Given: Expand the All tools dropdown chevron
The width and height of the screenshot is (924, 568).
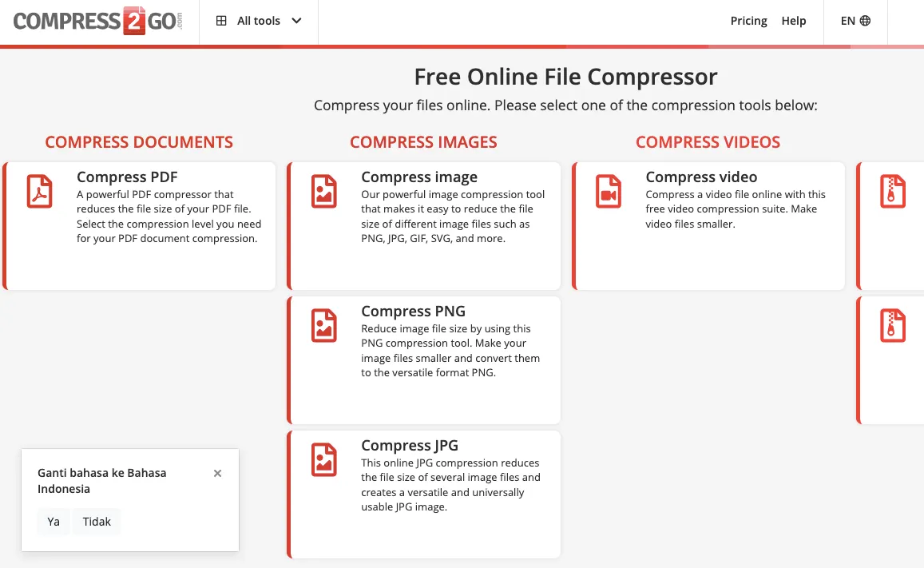Looking at the screenshot, I should click(x=297, y=21).
